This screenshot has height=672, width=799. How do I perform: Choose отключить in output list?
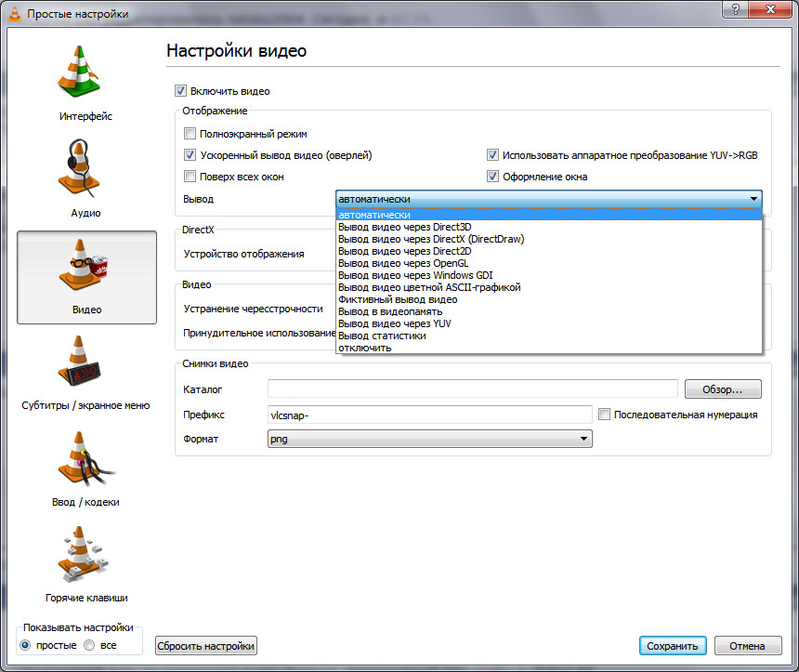coord(549,348)
